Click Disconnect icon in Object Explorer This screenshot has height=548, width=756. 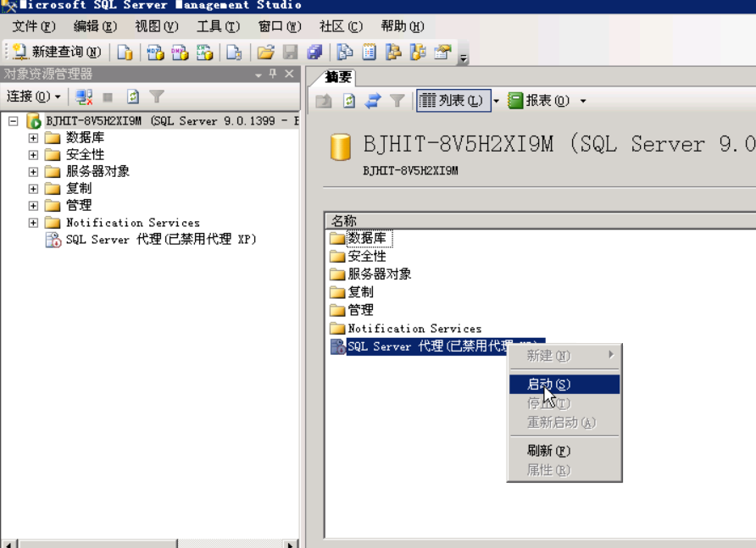point(84,97)
